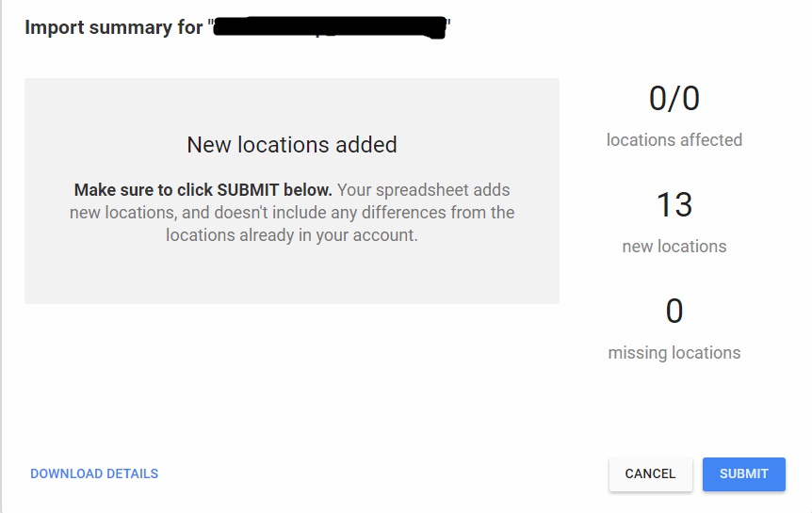Click the number 13 new locations count

click(x=674, y=204)
